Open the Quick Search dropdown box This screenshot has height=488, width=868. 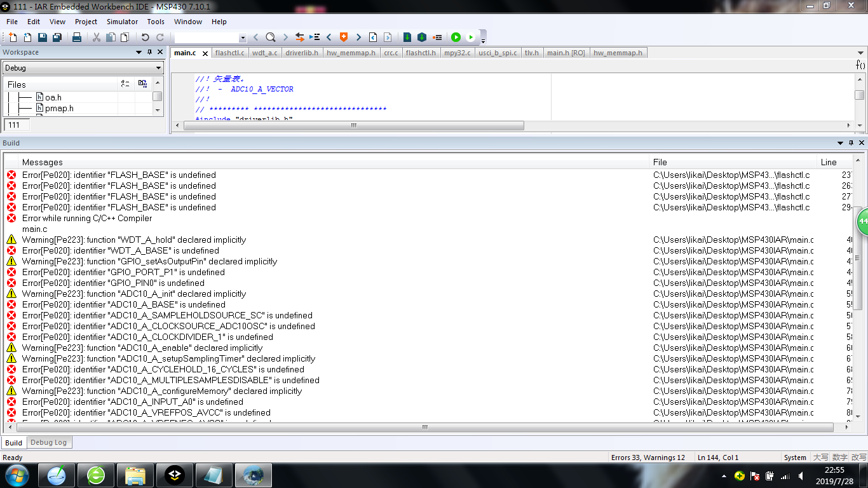coord(210,37)
